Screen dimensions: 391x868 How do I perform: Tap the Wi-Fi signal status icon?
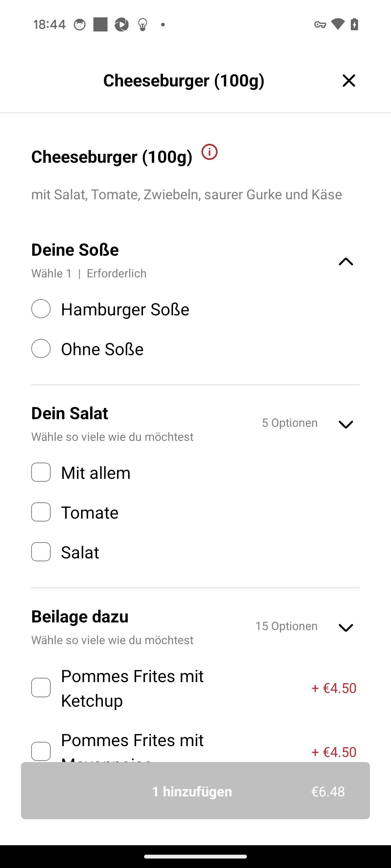coord(338,24)
